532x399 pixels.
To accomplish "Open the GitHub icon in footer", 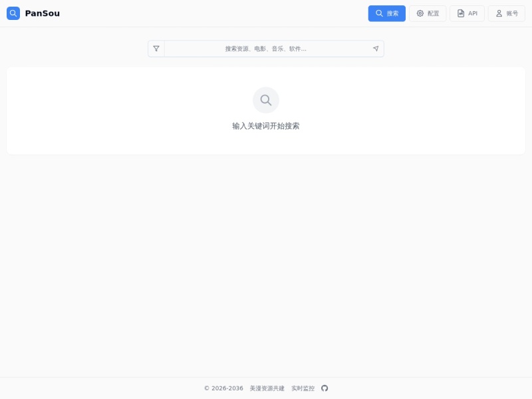I will pyautogui.click(x=325, y=388).
